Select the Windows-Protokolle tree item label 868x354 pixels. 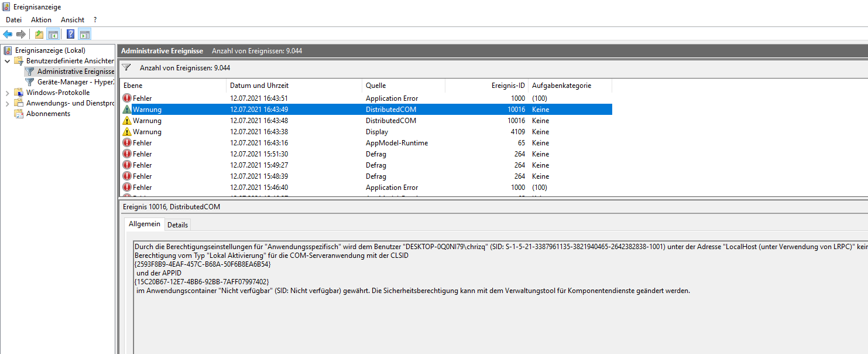(x=58, y=93)
